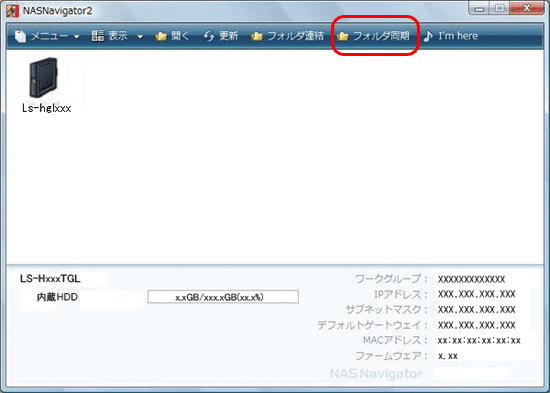Click the ワークグループ label
The image size is (550, 393).
[x=391, y=279]
